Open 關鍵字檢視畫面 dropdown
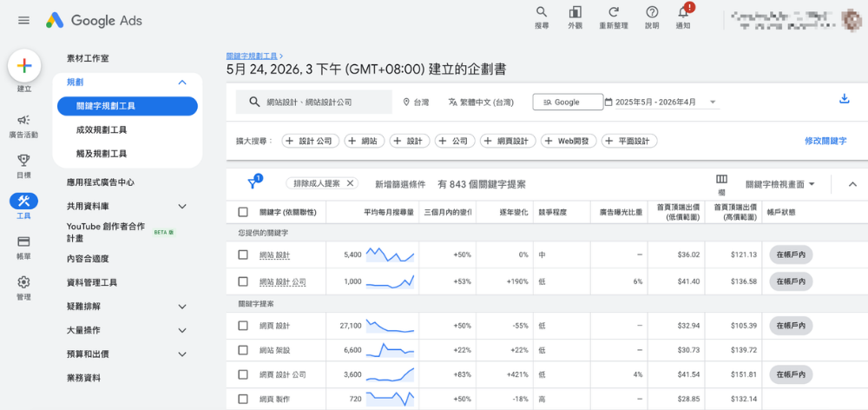 (x=780, y=184)
